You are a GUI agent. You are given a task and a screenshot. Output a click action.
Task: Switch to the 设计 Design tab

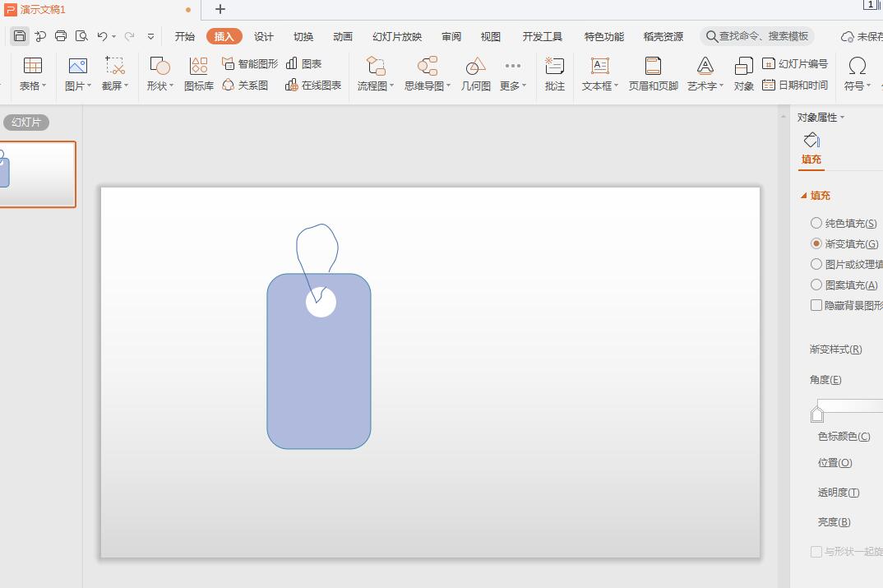(x=264, y=37)
